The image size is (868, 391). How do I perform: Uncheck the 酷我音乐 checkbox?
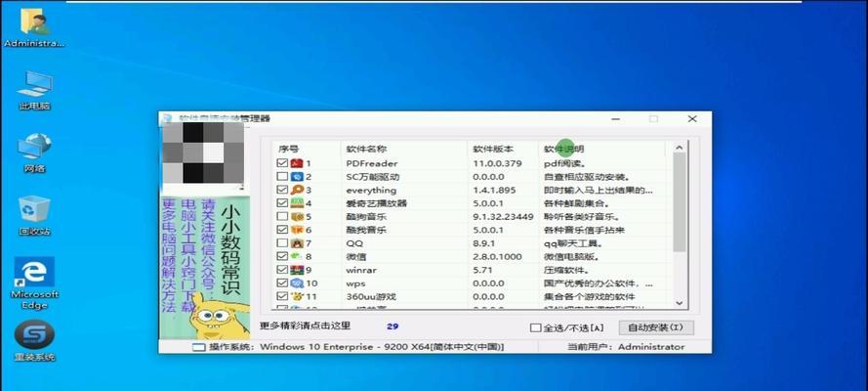point(282,230)
